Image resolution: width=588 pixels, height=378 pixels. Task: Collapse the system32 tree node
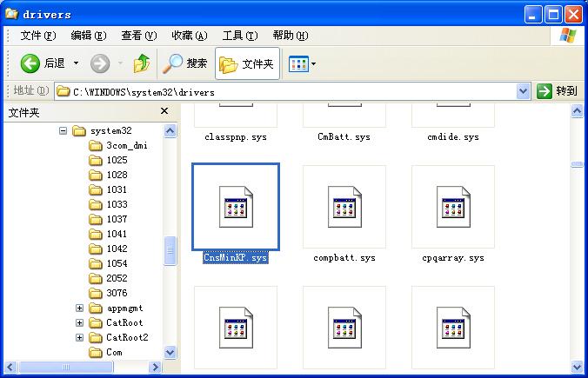63,130
